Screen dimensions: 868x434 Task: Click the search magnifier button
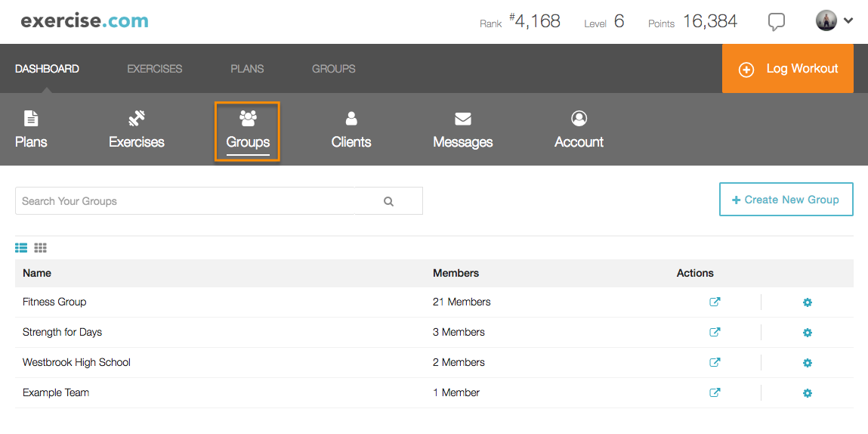(388, 200)
